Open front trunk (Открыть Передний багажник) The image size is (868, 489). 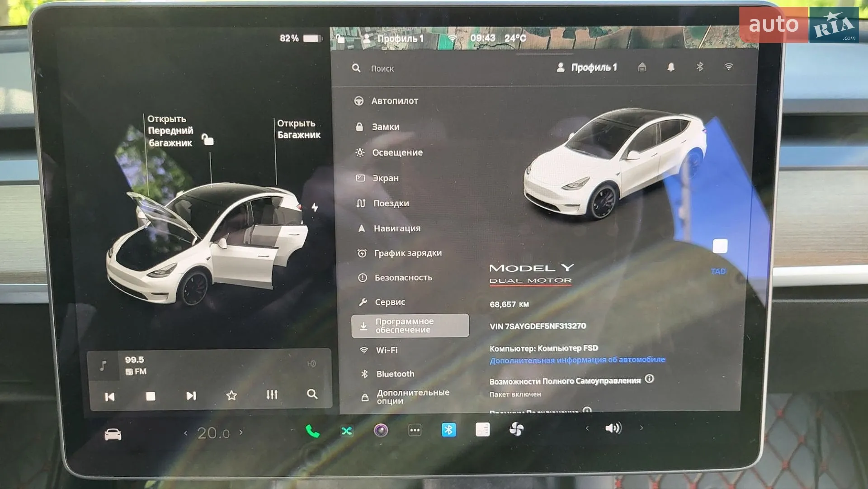(170, 131)
